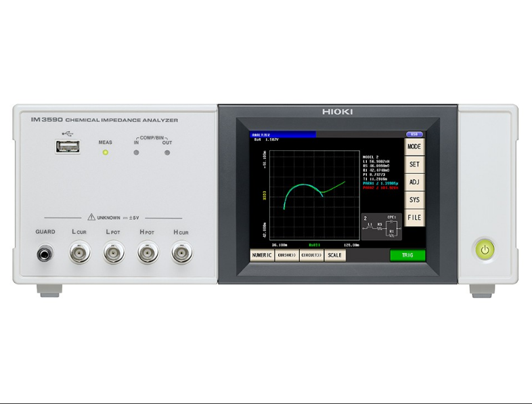This screenshot has height=404, width=532.
Task: Click the equivalent circuit model diagram
Action: 381,227
